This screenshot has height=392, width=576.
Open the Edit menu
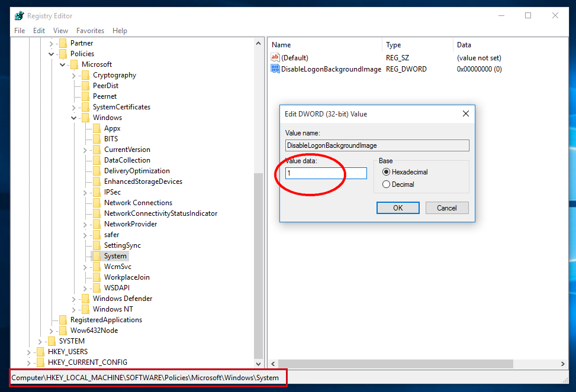click(39, 31)
